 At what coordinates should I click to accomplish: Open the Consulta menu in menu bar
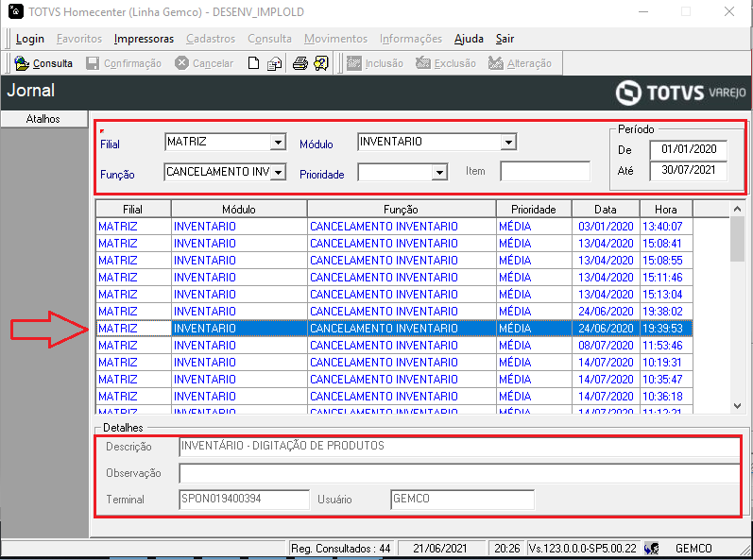[269, 39]
